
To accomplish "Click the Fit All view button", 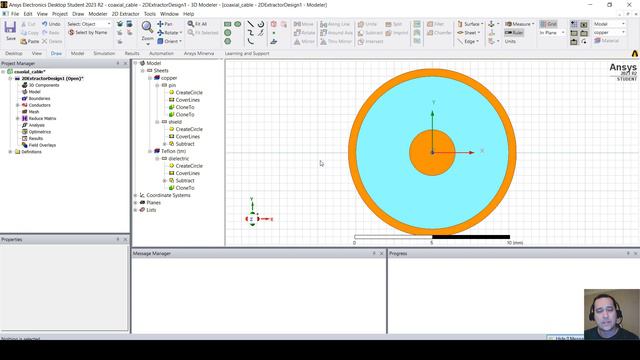I will click(198, 24).
